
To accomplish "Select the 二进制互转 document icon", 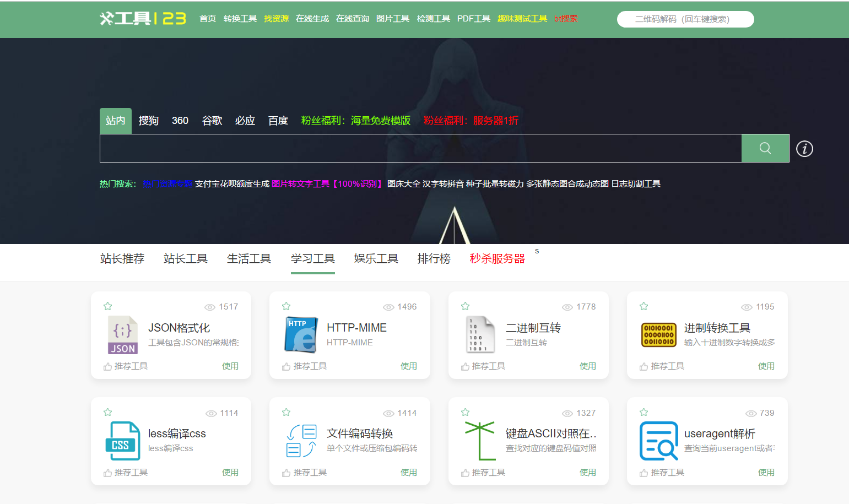I will 479,333.
